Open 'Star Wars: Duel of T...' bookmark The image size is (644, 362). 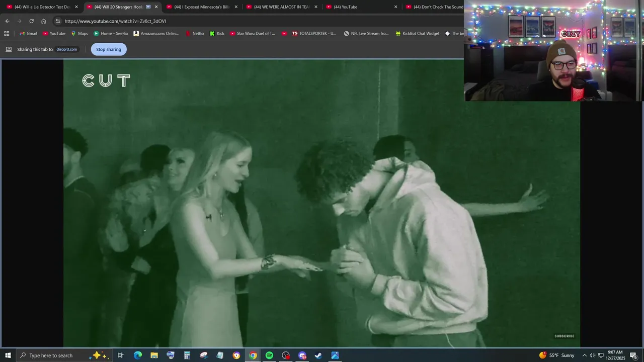253,33
